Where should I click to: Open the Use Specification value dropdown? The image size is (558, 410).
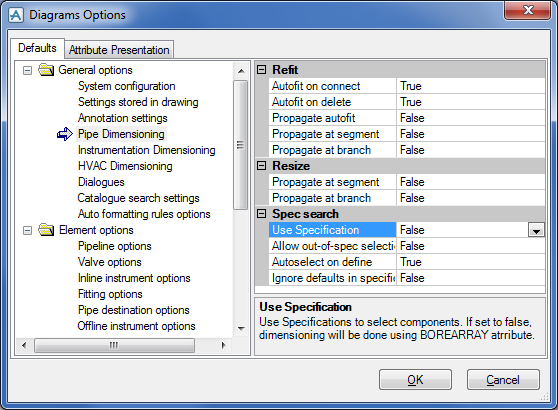pos(536,230)
